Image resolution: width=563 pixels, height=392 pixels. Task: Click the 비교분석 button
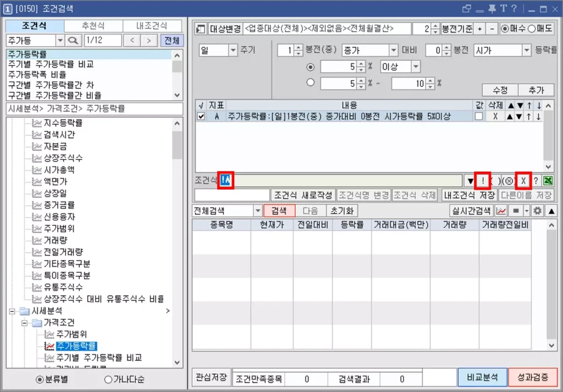482,377
